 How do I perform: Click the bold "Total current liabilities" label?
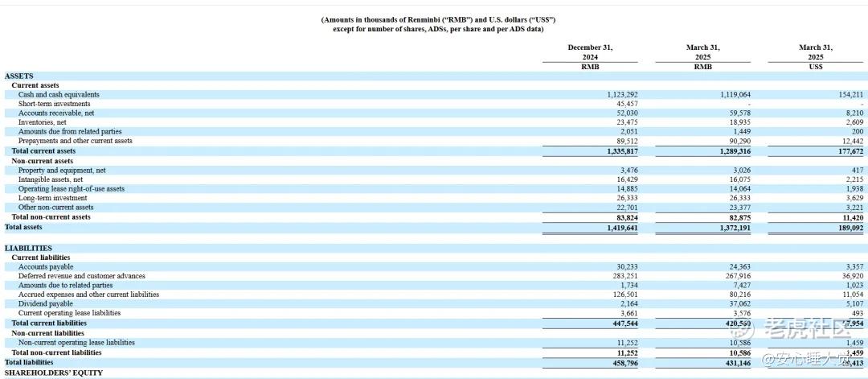click(49, 323)
